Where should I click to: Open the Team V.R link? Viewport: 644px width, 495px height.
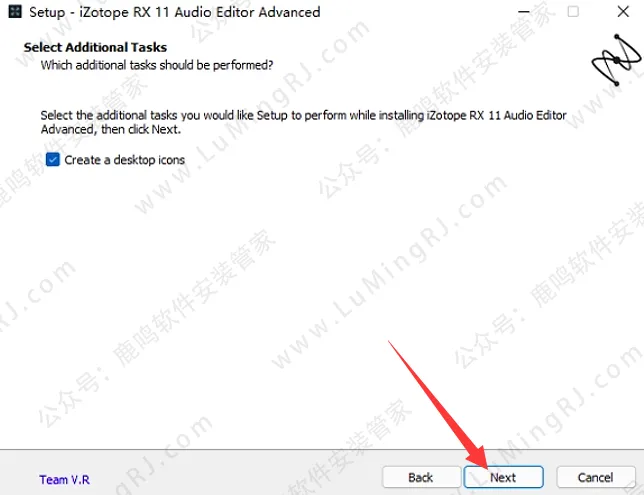pyautogui.click(x=64, y=479)
